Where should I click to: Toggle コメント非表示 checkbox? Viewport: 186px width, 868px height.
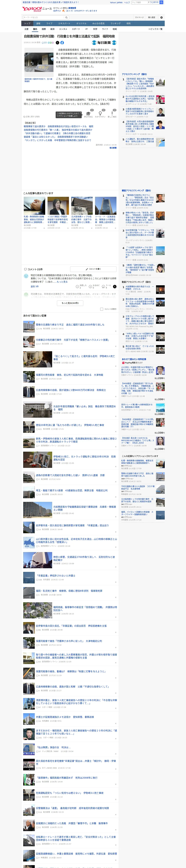coord(102,309)
